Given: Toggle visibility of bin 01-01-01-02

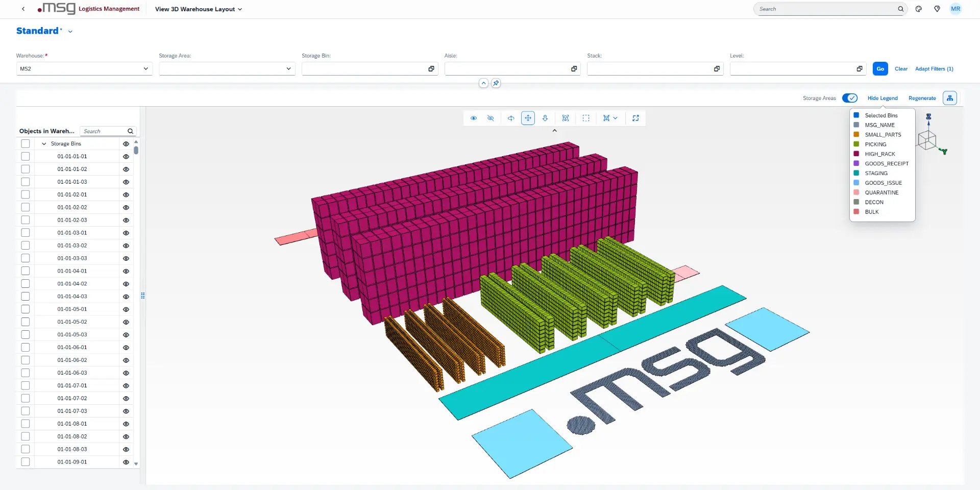Looking at the screenshot, I should click(x=126, y=169).
